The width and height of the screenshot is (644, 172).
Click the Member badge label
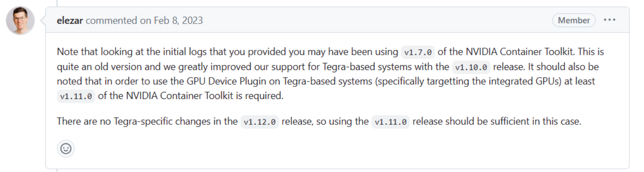coord(574,20)
